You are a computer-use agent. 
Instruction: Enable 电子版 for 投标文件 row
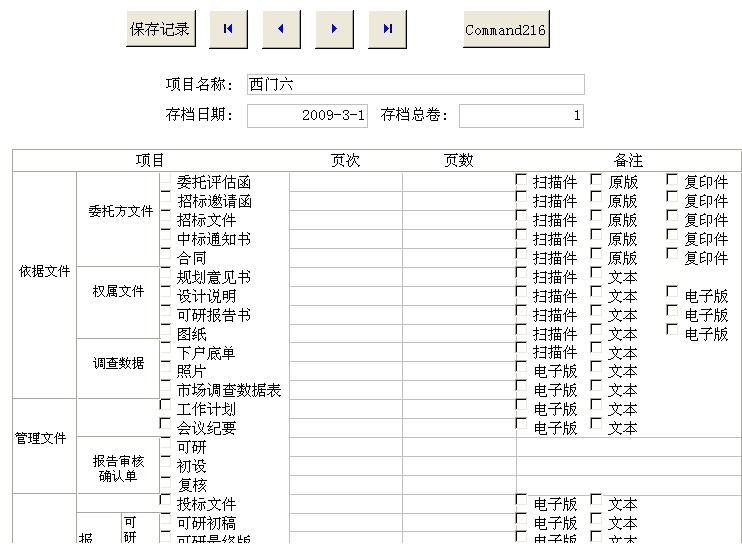521,500
